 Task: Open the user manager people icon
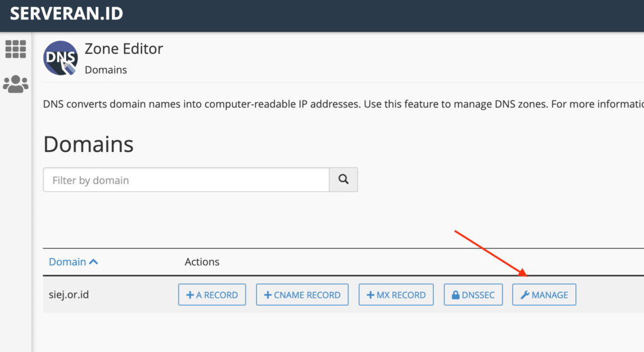click(x=16, y=84)
